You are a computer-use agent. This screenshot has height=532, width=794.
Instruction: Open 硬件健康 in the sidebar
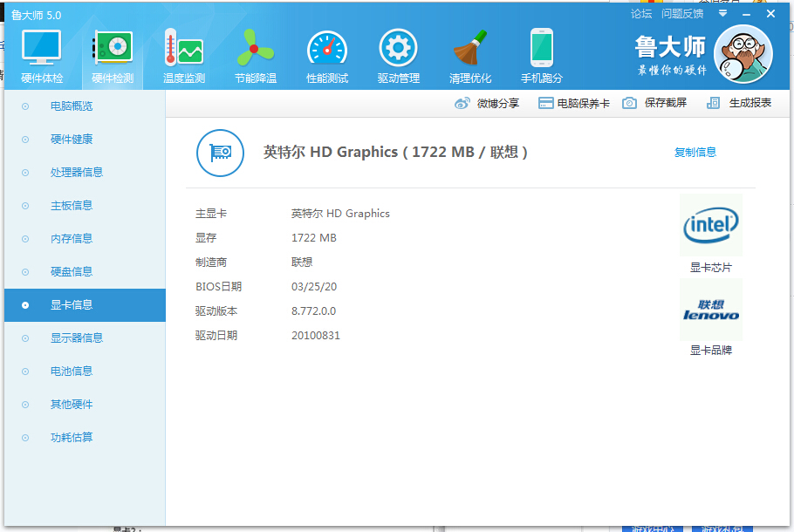click(x=85, y=140)
